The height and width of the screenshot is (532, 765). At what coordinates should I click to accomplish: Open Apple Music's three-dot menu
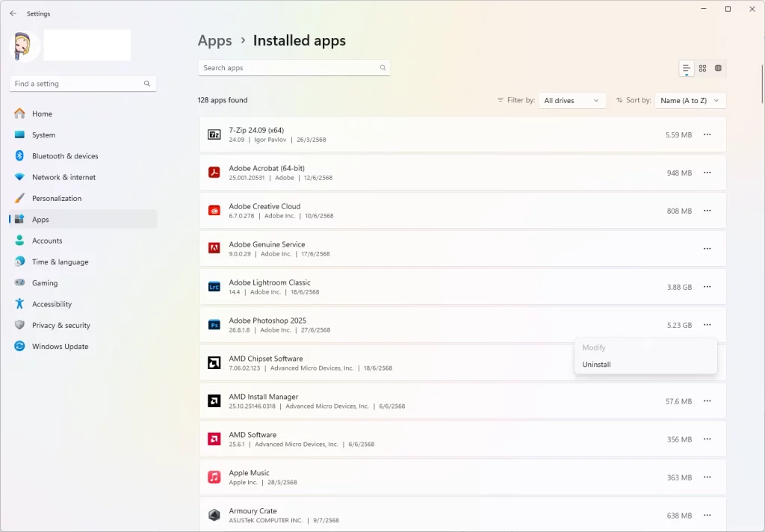[x=707, y=477]
